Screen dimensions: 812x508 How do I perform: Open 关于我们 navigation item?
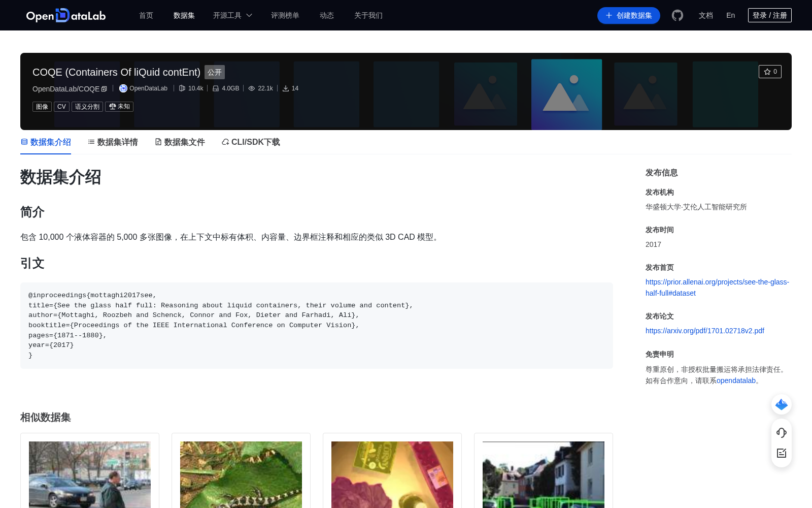pyautogui.click(x=368, y=15)
